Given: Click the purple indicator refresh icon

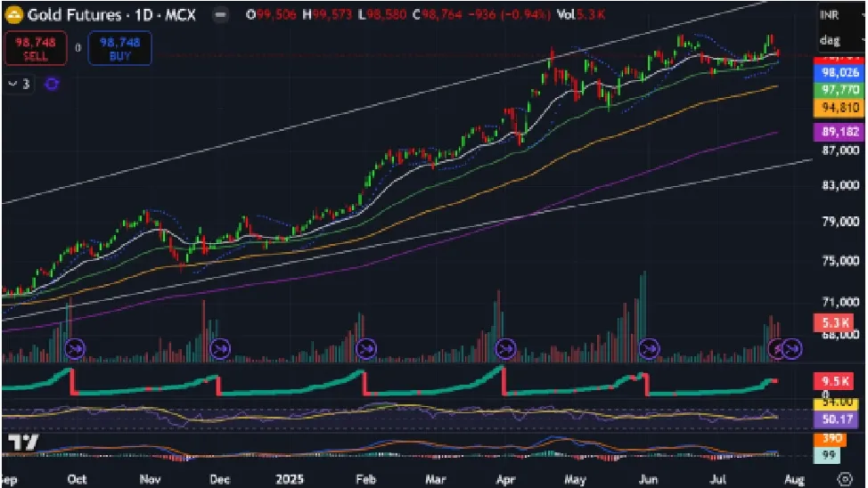Looking at the screenshot, I should click(52, 84).
